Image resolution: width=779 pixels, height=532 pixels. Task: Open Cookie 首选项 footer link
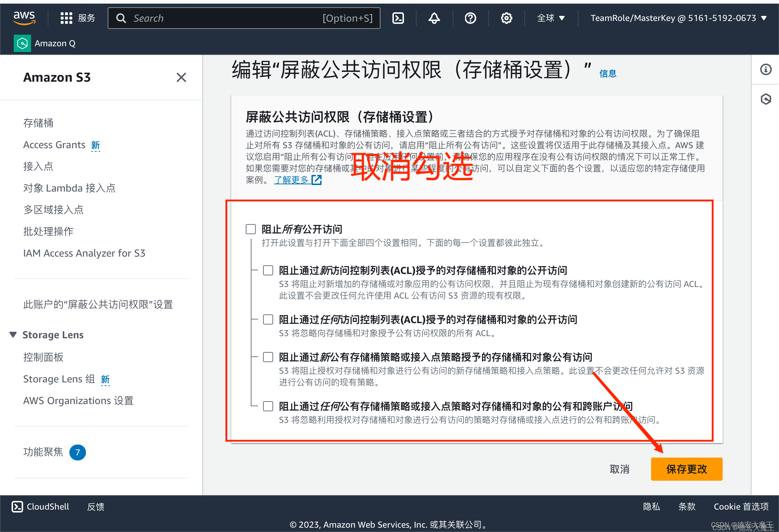click(x=741, y=507)
